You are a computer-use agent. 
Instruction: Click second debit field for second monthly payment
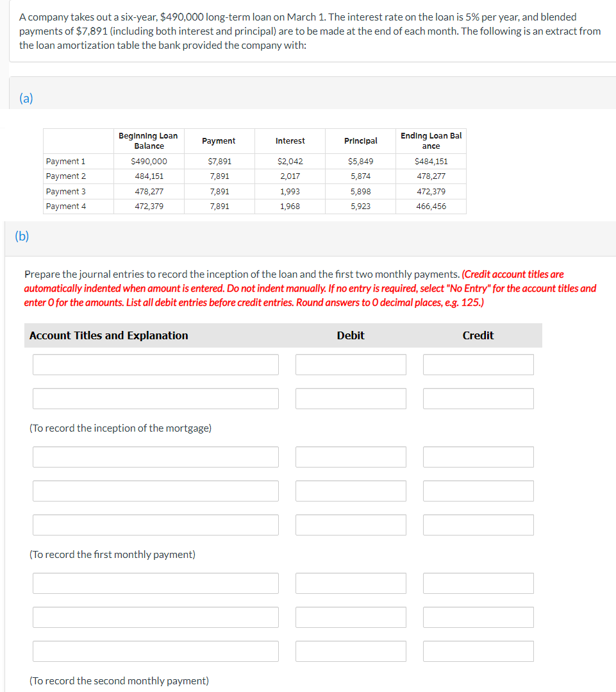tap(351, 617)
